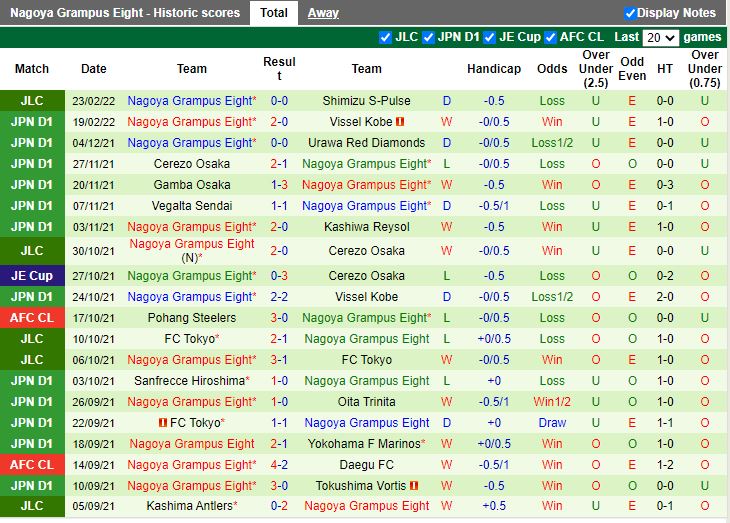The height and width of the screenshot is (523, 730).
Task: Click the HT column header
Action: click(665, 69)
